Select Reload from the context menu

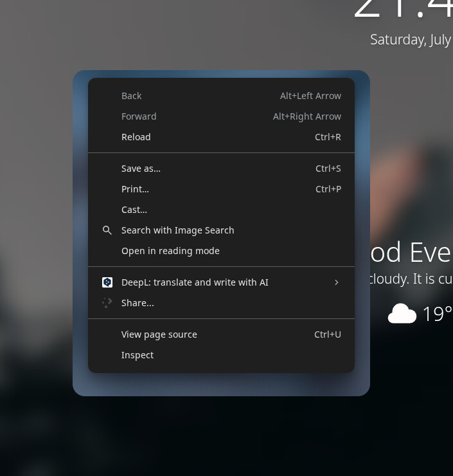(221, 137)
